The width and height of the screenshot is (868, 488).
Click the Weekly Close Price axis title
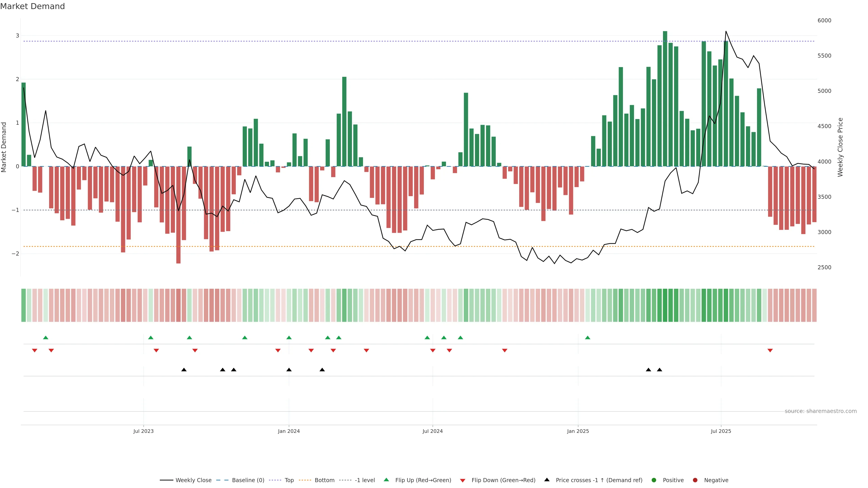coord(840,147)
